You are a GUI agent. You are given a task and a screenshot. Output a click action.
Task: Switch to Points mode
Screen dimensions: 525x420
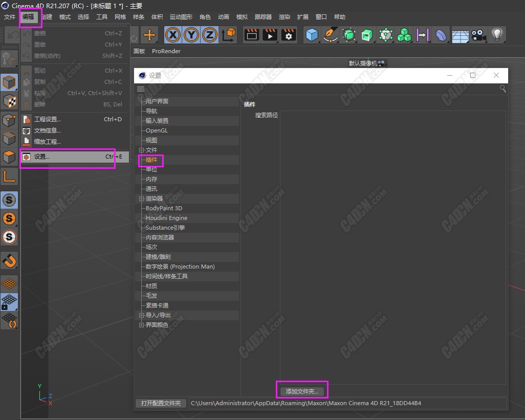pyautogui.click(x=9, y=120)
